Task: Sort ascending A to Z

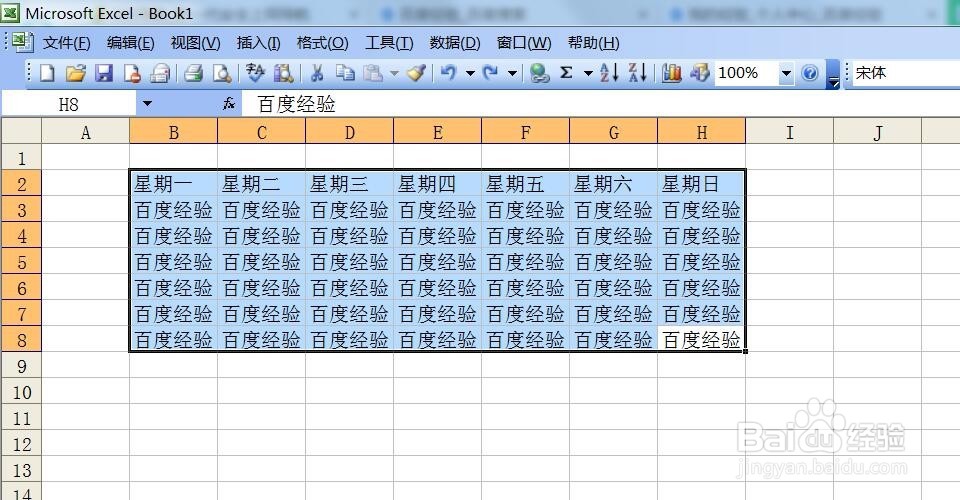Action: pyautogui.click(x=609, y=73)
